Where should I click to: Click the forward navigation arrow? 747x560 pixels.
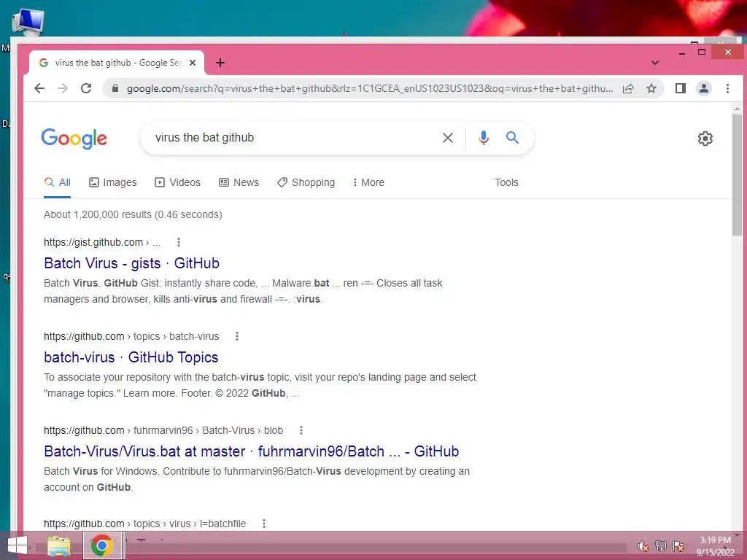tap(63, 88)
